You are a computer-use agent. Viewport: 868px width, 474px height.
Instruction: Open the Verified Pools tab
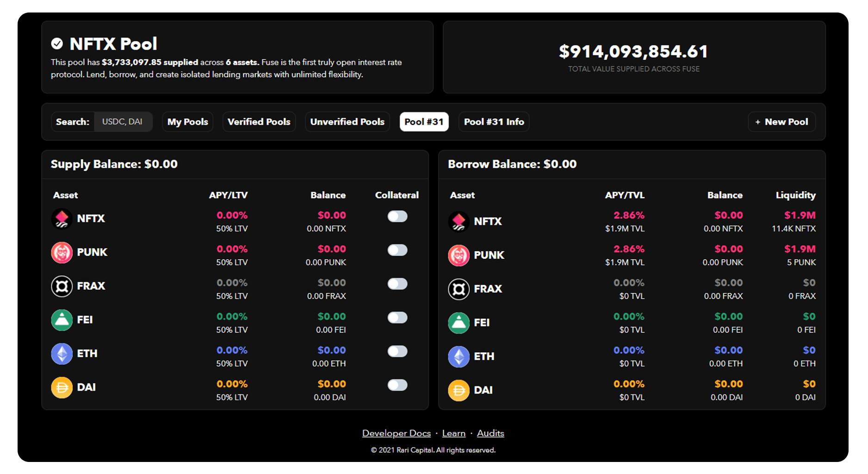click(x=259, y=122)
